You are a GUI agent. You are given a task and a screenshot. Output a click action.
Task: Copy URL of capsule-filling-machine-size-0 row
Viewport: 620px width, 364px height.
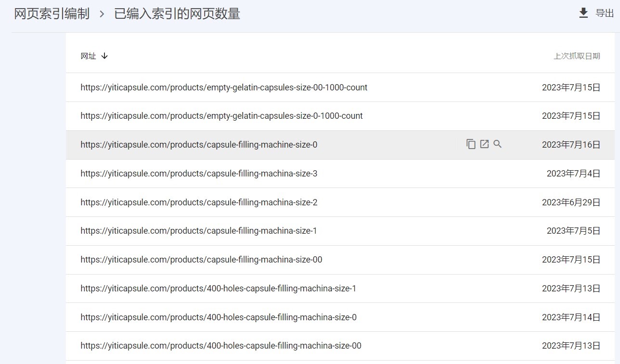tap(471, 144)
